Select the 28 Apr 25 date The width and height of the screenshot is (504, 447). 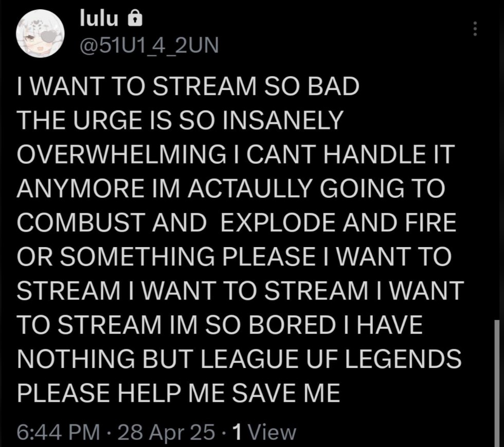[166, 432]
